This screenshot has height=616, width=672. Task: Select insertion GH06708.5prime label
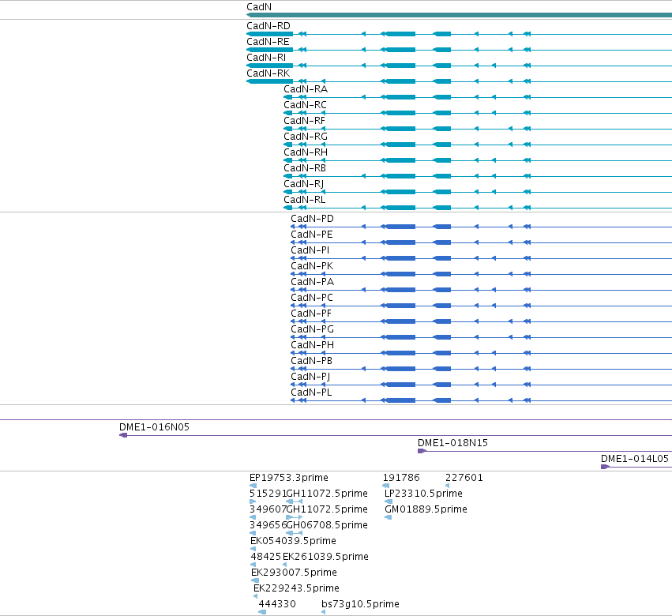point(327,525)
